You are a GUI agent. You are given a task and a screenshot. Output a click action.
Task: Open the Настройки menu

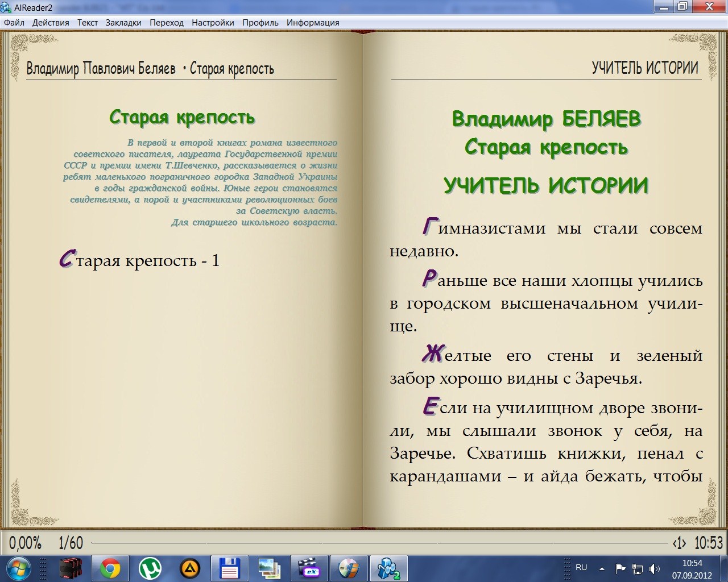coord(213,23)
